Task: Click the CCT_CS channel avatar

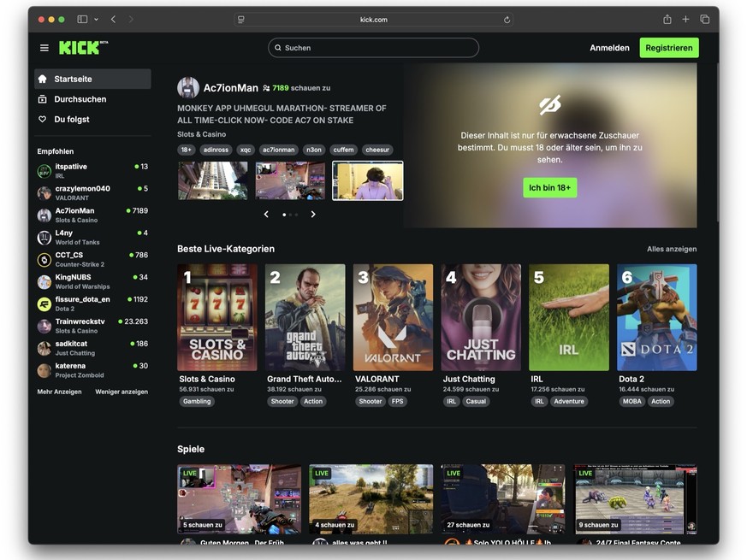Action: point(44,260)
